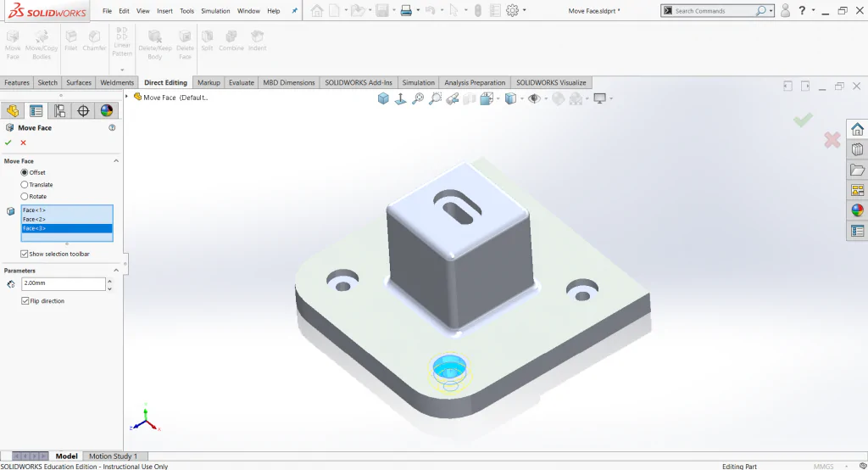Uncheck Show selection toolbar
The width and height of the screenshot is (868, 470).
[25, 254]
